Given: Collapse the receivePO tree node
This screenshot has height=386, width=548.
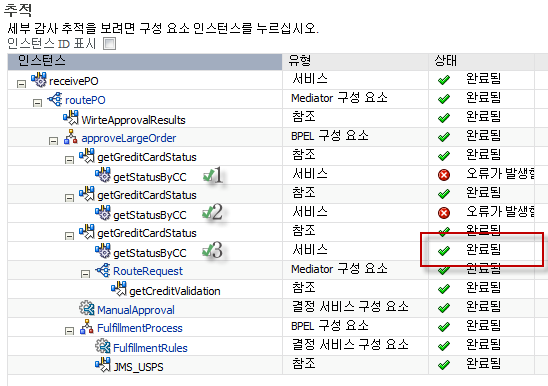Looking at the screenshot, I should [22, 84].
